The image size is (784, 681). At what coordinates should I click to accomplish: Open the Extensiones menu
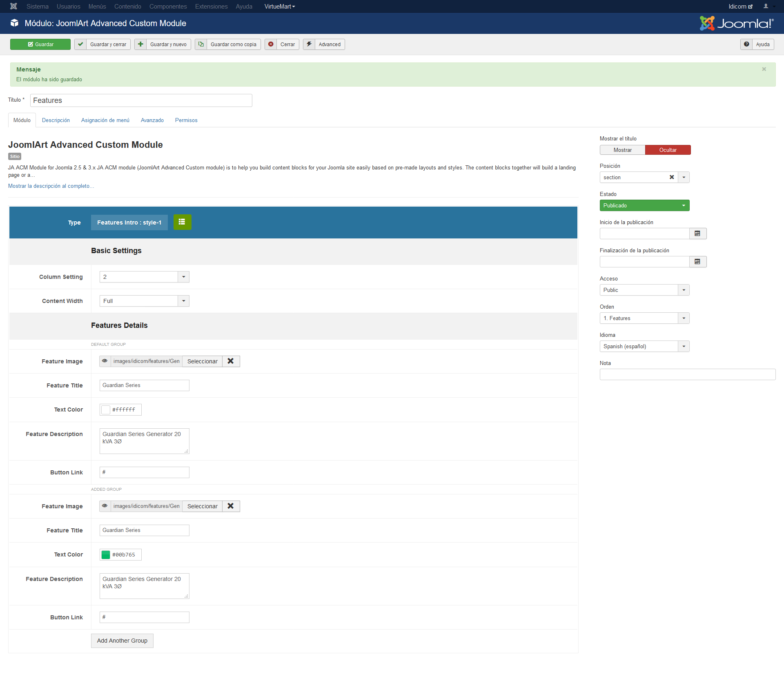click(211, 6)
